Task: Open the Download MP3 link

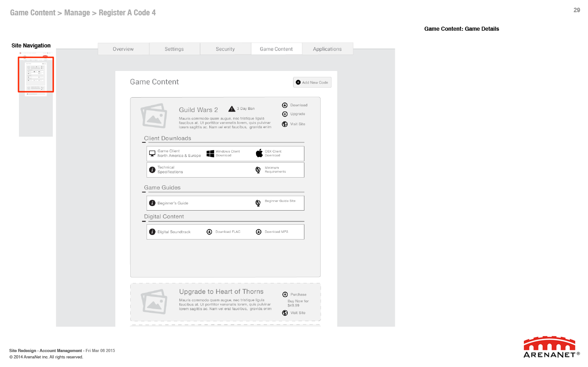Action: click(x=276, y=232)
